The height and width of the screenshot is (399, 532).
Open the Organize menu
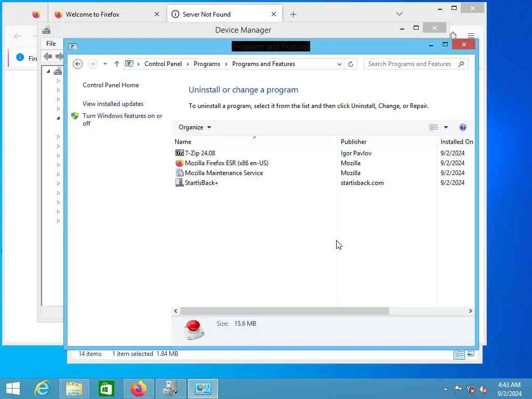pyautogui.click(x=194, y=127)
